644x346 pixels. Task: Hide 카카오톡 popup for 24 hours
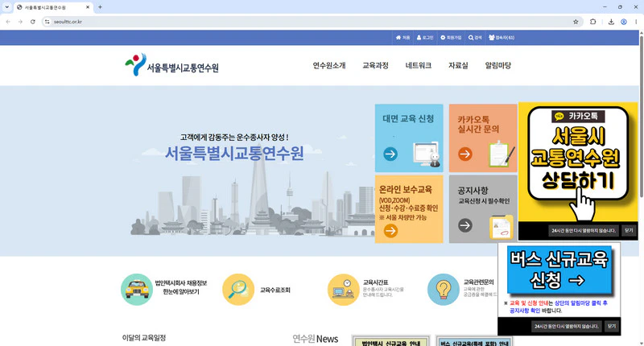[x=584, y=231]
